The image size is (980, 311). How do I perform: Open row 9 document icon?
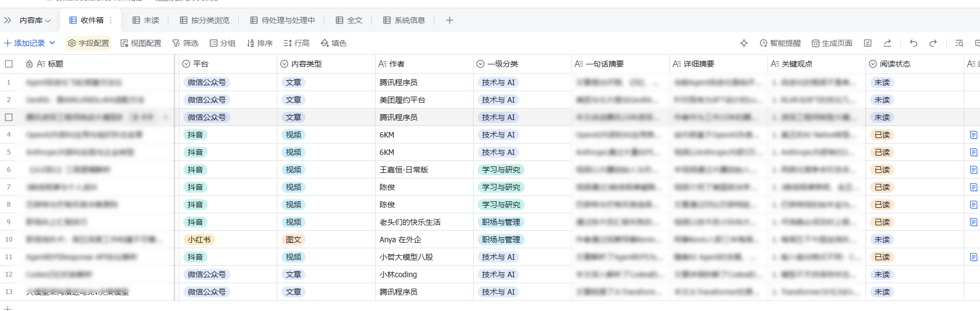click(x=973, y=222)
